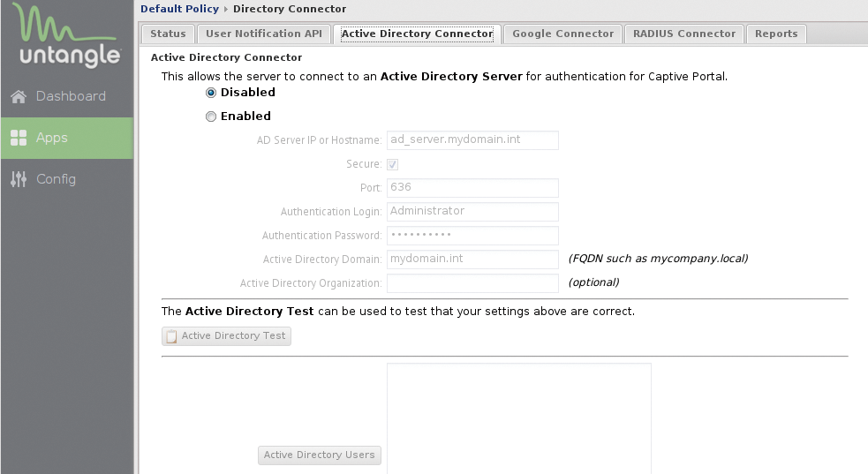Click the 'Secure:' label
The height and width of the screenshot is (474, 868).
pyautogui.click(x=364, y=164)
